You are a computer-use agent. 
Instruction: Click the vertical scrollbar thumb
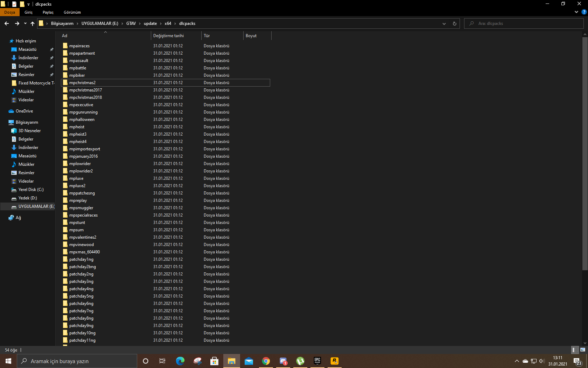point(585,154)
